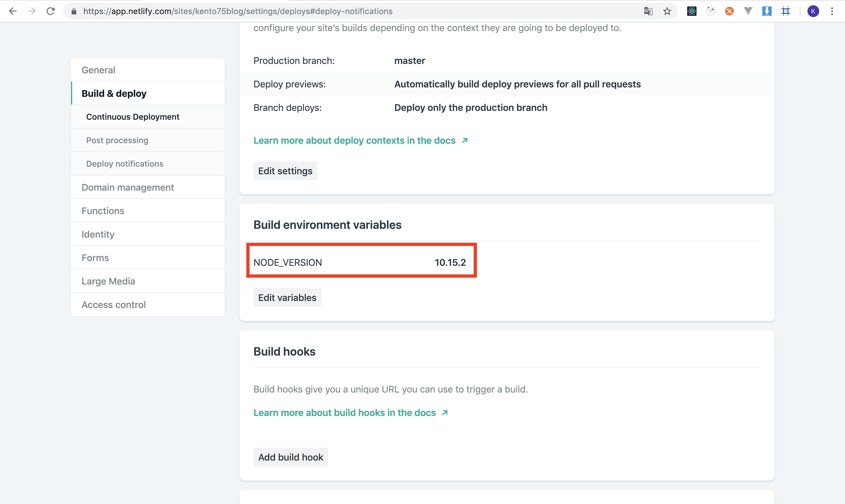This screenshot has height=504, width=845.
Task: Open Chrome three-dot menu
Action: pos(832,11)
